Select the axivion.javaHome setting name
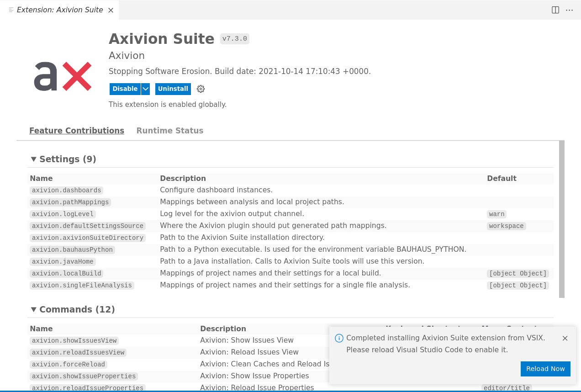Screen dimensions: 581x392 click(x=63, y=261)
